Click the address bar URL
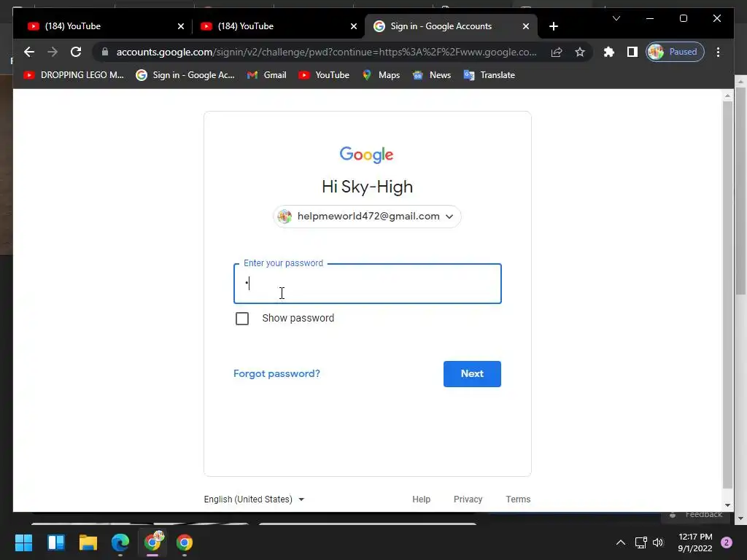This screenshot has width=747, height=560. 326,52
